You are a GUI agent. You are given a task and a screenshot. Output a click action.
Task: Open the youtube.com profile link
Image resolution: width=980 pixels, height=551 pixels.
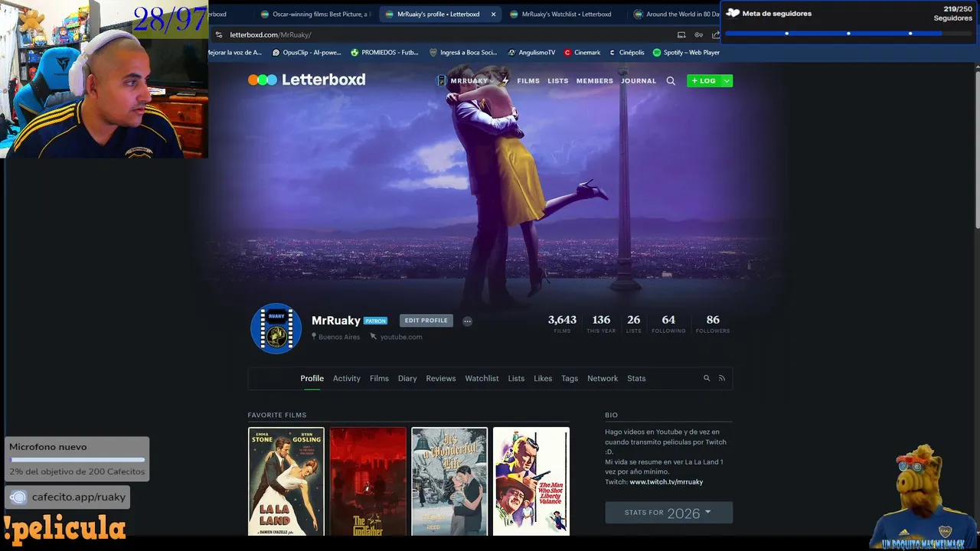click(401, 337)
